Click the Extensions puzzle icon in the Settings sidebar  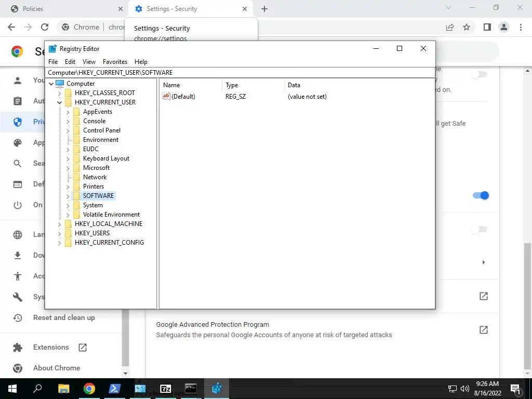tap(18, 348)
